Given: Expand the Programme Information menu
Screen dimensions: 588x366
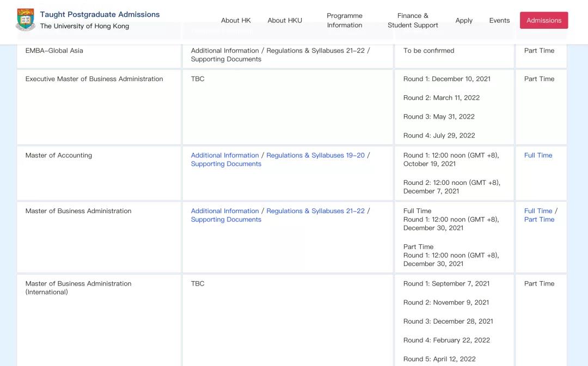Looking at the screenshot, I should click(x=344, y=20).
